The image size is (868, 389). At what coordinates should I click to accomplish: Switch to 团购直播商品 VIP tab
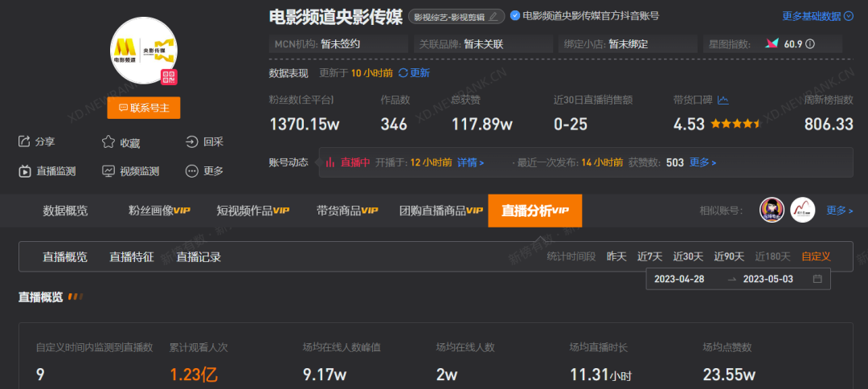coord(441,211)
